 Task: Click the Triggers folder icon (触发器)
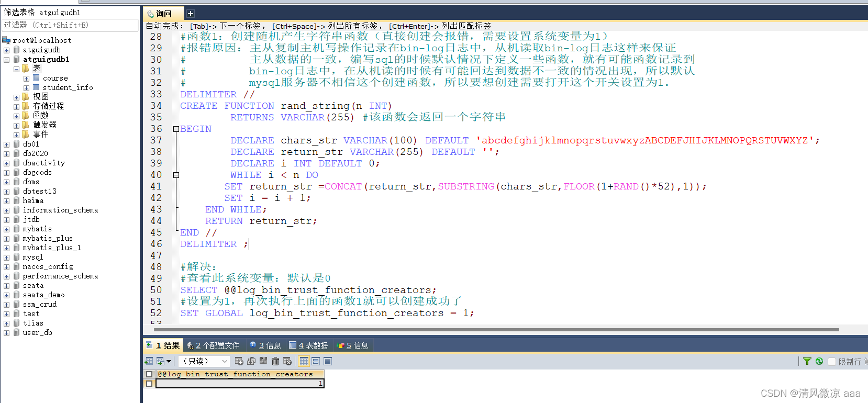(x=26, y=125)
